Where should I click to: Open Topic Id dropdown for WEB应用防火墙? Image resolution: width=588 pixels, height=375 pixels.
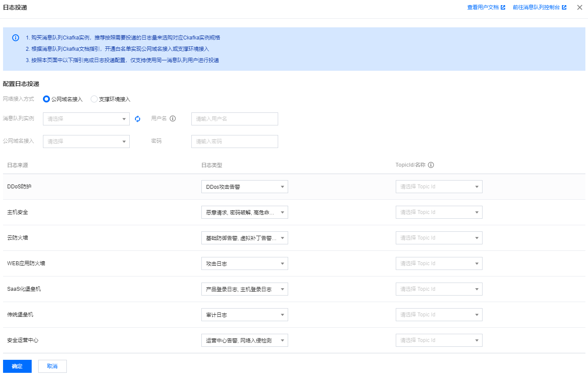[x=439, y=263]
